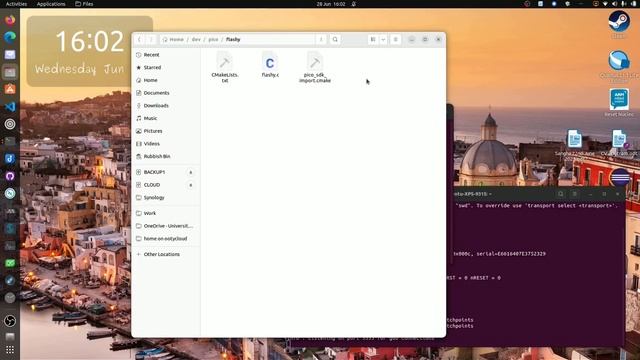Open Downloads in the Files sidebar
This screenshot has height=360, width=640.
coord(167,105)
